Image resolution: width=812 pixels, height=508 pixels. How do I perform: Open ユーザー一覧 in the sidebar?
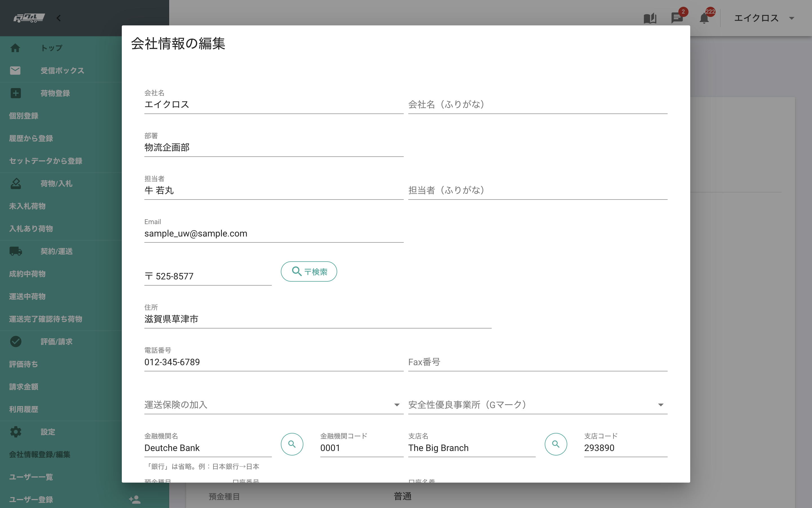(31, 477)
